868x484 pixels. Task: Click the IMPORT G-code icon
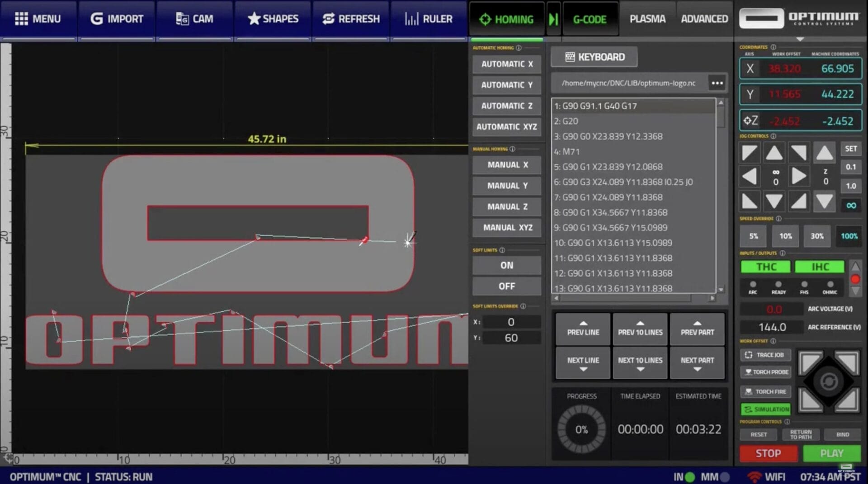96,19
